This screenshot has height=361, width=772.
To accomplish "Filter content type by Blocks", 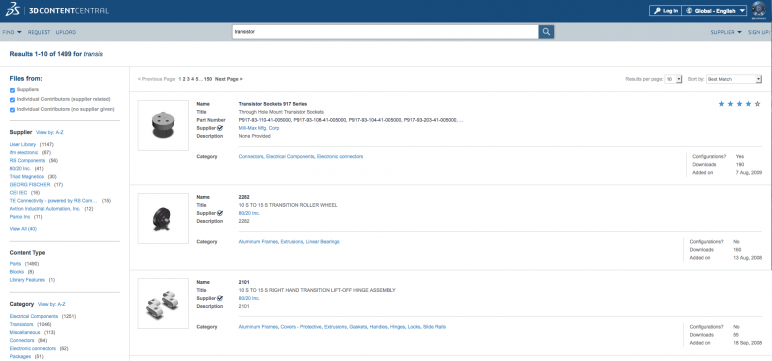I will 17,272.
